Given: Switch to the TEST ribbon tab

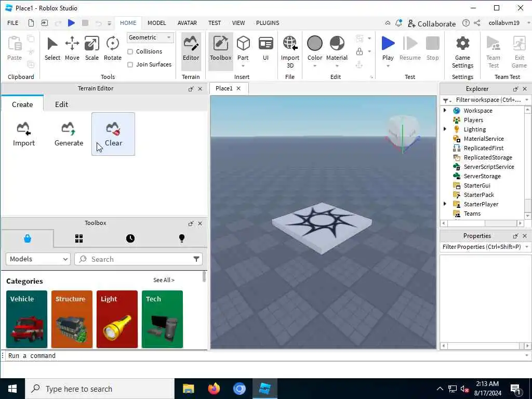Looking at the screenshot, I should 215,23.
